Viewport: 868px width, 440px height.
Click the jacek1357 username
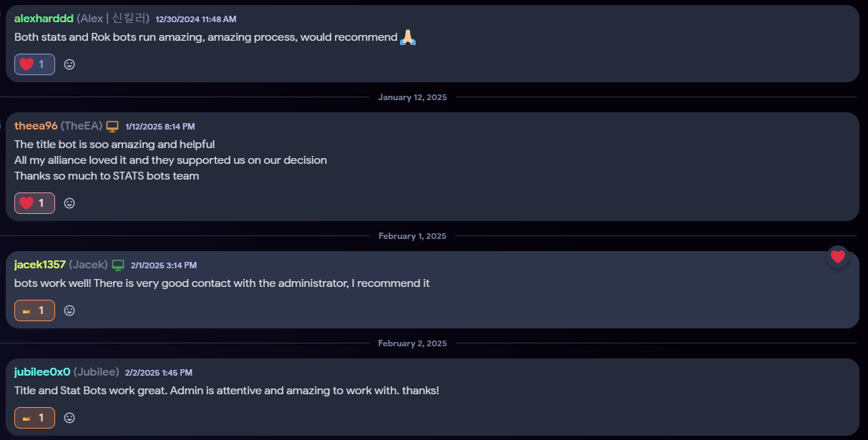(x=40, y=265)
